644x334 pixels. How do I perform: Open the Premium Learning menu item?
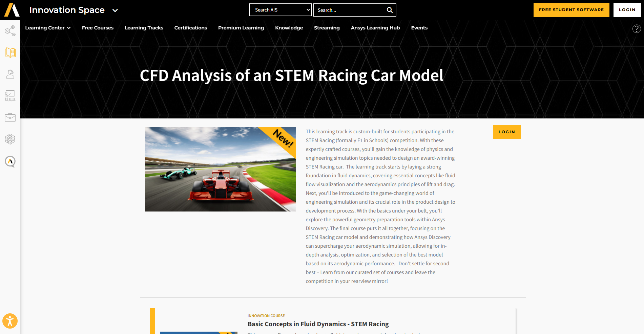[241, 28]
